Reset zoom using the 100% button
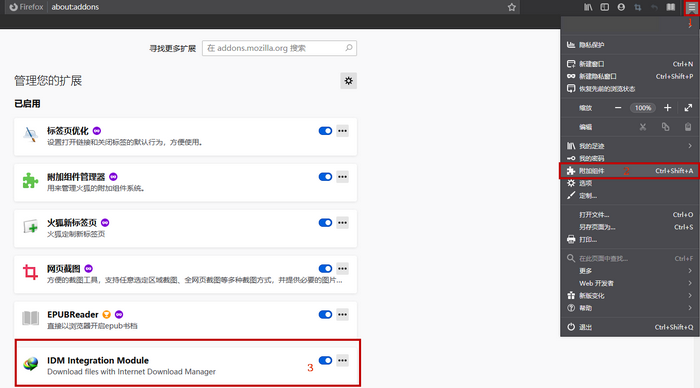The image size is (700, 388). click(x=643, y=108)
